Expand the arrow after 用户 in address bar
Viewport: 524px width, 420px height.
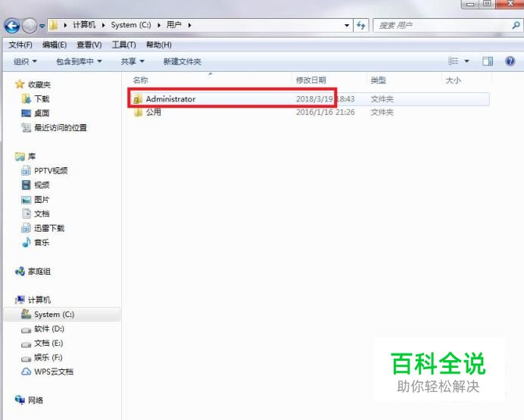[x=190, y=25]
